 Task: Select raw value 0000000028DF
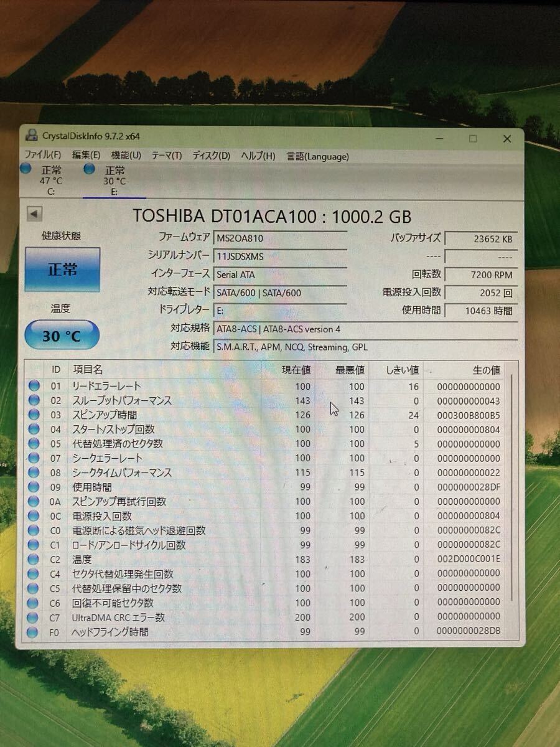(469, 487)
